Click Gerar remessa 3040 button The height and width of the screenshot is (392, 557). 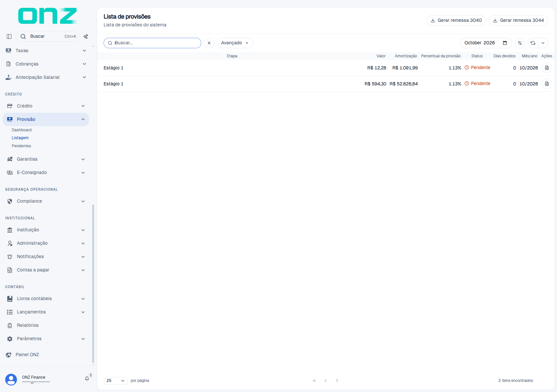456,21
